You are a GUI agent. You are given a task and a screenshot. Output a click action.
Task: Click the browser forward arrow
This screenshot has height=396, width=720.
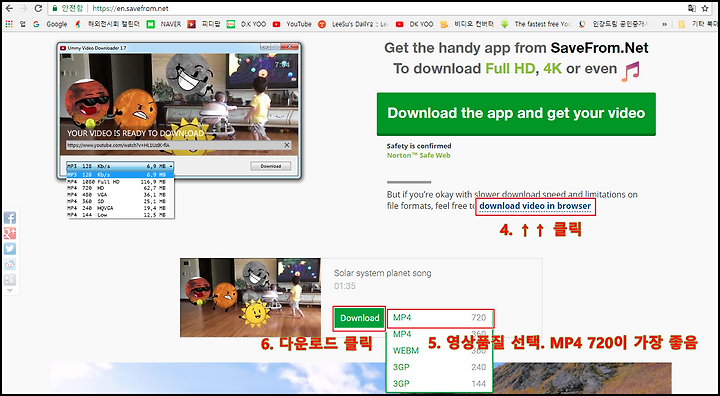click(23, 8)
